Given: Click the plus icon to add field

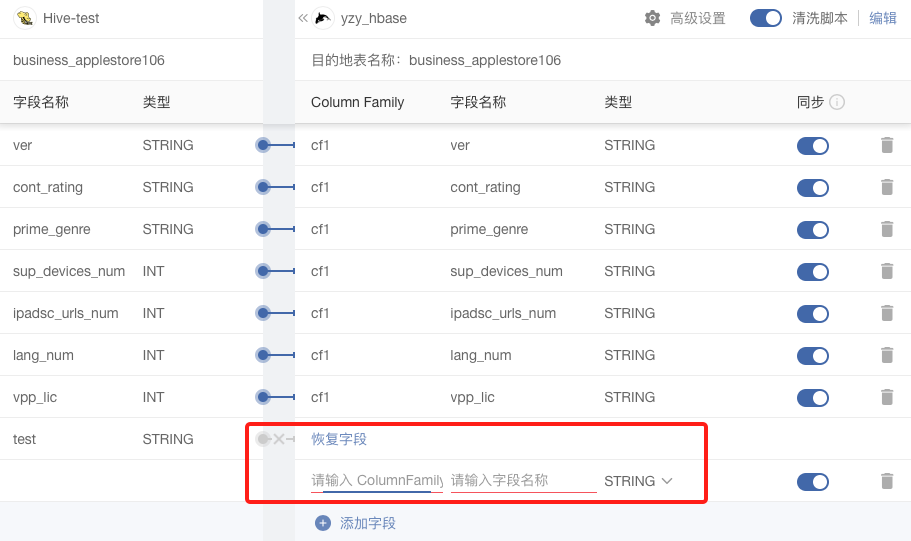Looking at the screenshot, I should 323,523.
